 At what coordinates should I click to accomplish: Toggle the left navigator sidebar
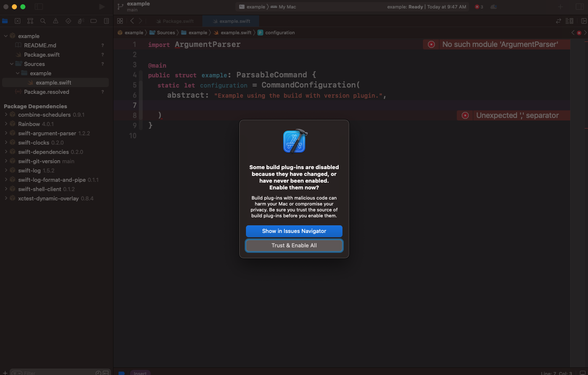(x=39, y=7)
